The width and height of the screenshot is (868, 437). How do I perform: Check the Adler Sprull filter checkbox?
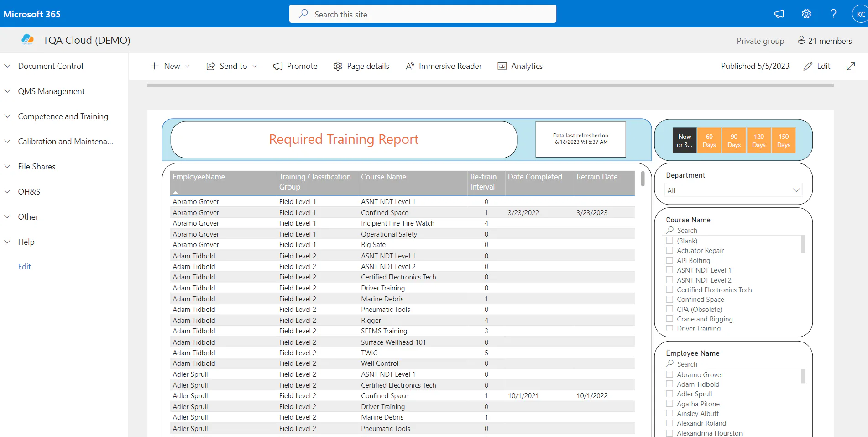tap(669, 394)
